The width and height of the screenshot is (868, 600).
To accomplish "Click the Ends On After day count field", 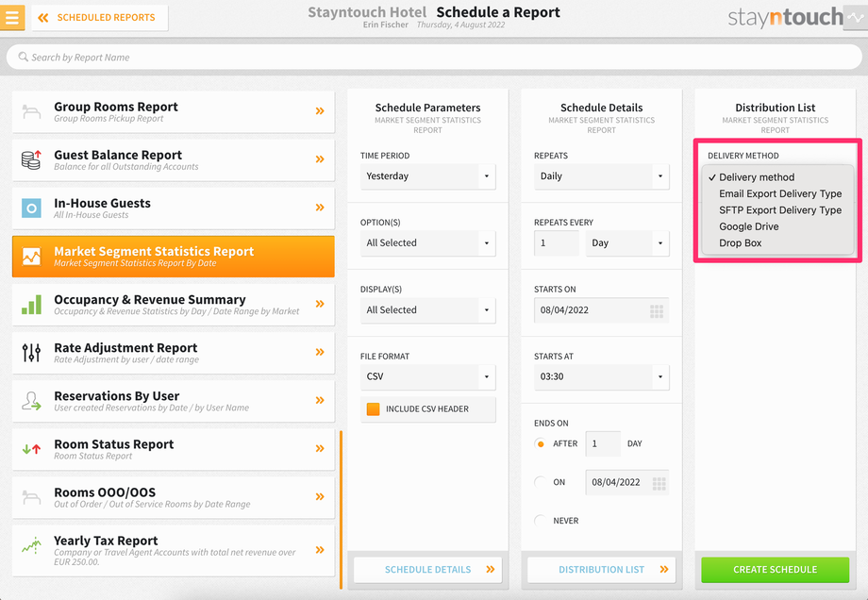I will 603,444.
